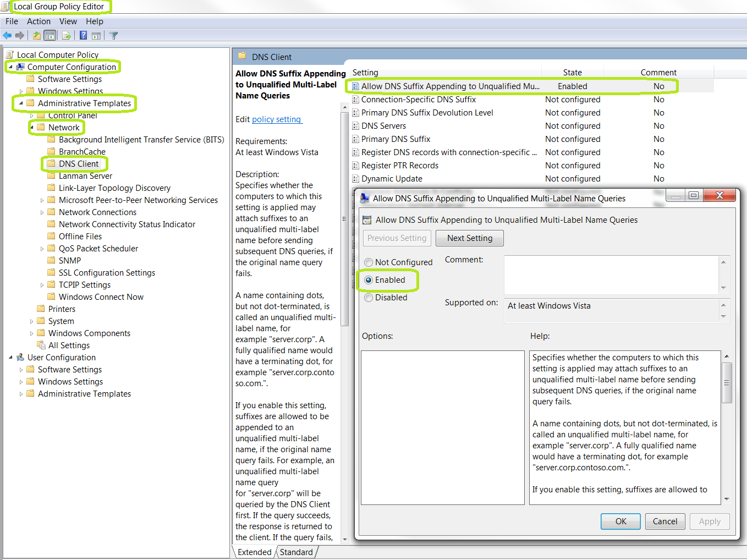The height and width of the screenshot is (560, 747).
Task: Click the Export List toolbar icon
Action: tap(67, 36)
